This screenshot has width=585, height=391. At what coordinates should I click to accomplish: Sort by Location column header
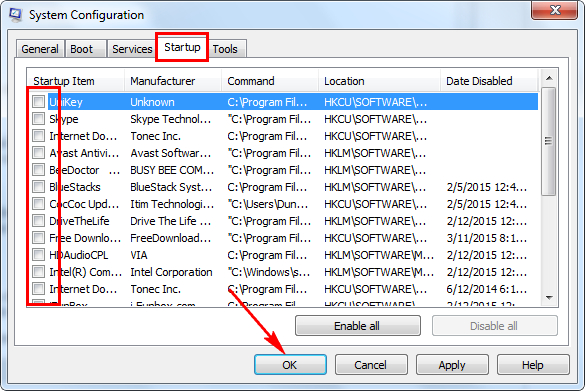[379, 81]
